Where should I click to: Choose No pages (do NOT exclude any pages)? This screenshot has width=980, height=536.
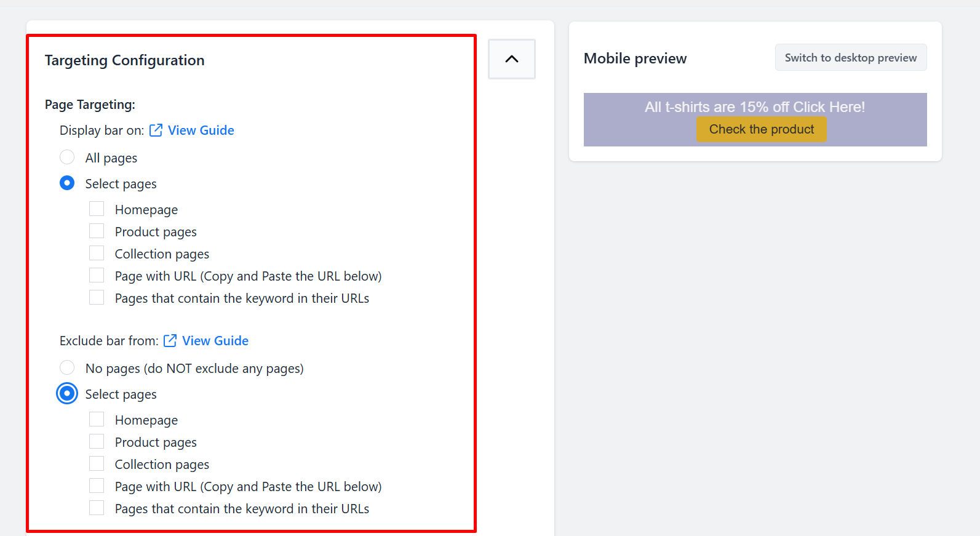67,368
